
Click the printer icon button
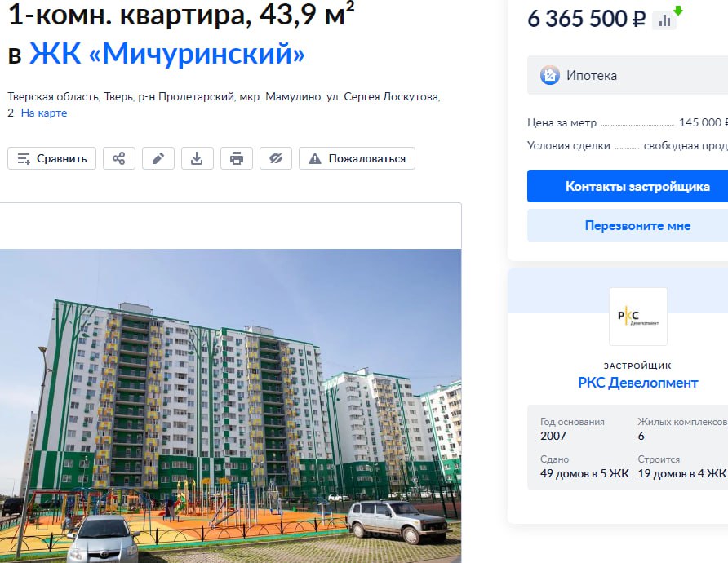(x=237, y=158)
